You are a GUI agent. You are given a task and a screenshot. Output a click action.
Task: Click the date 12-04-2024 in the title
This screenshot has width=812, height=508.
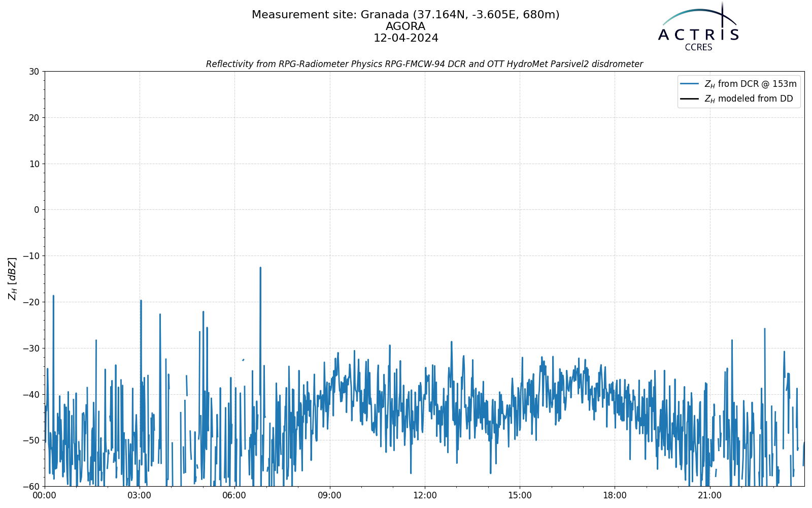click(x=405, y=38)
